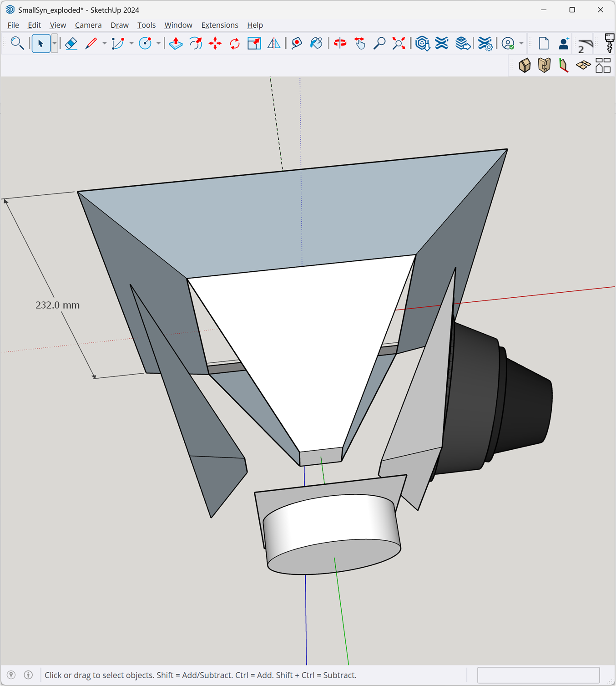The image size is (616, 686).
Task: Click the blank page document icon
Action: pyautogui.click(x=544, y=43)
